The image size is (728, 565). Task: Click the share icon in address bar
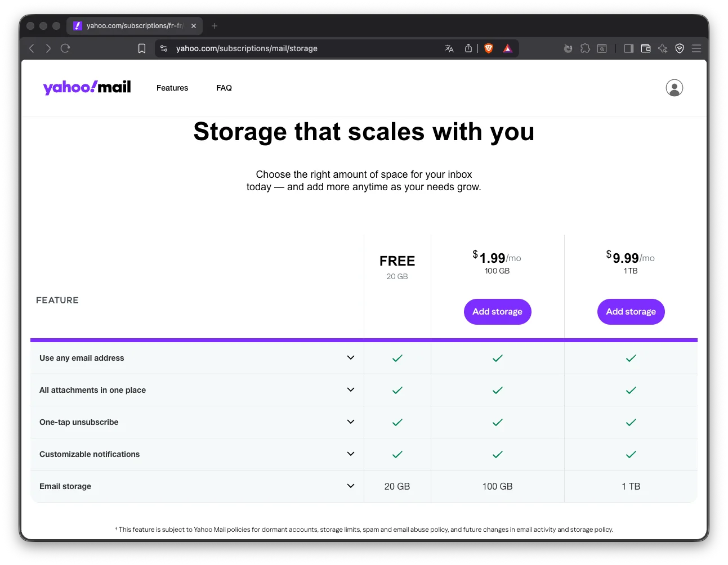coord(468,48)
